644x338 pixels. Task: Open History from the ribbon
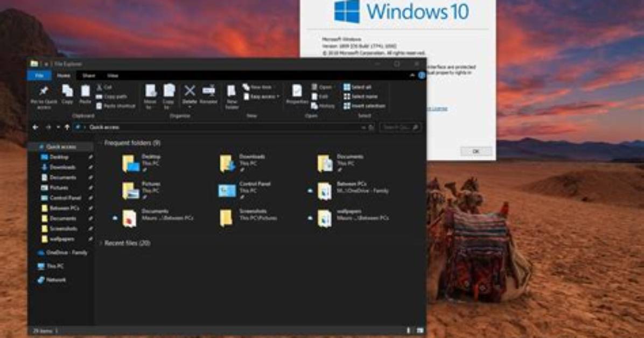pos(323,106)
